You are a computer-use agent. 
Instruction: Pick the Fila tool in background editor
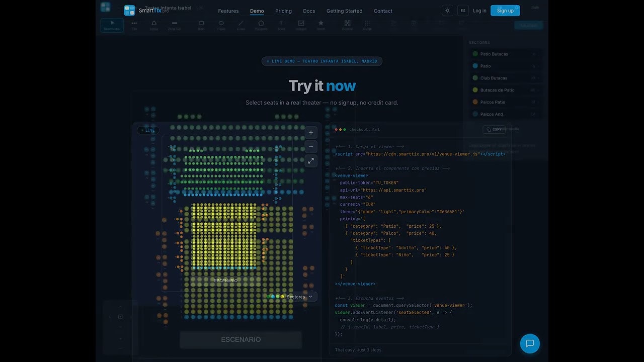tap(134, 25)
